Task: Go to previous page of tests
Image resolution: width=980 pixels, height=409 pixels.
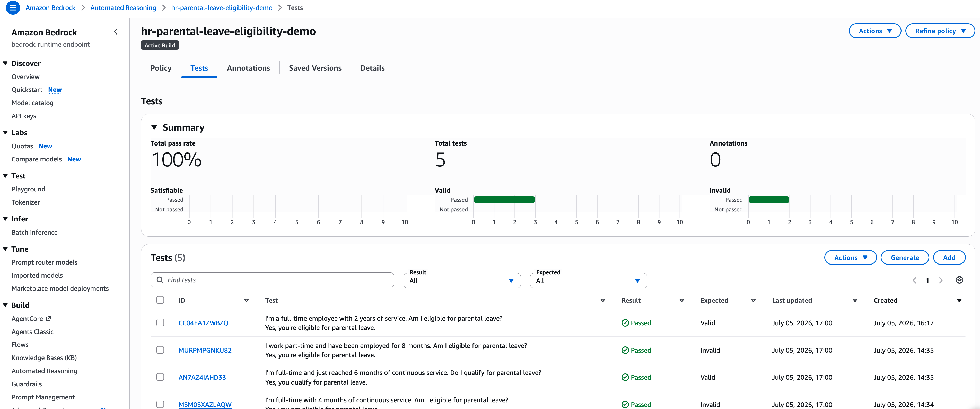Action: point(914,280)
